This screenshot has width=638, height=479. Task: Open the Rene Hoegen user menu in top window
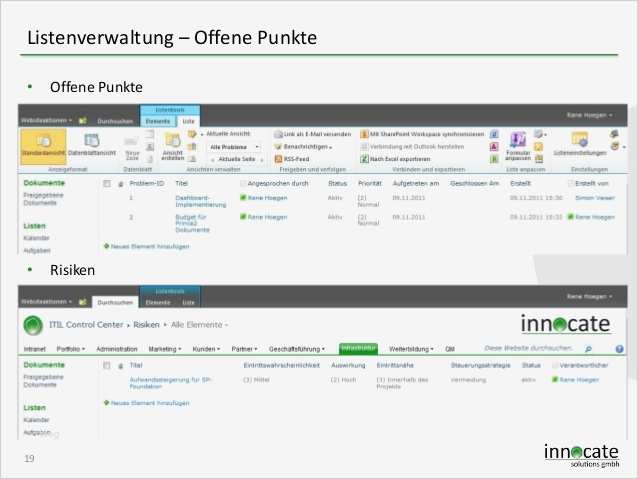(590, 116)
